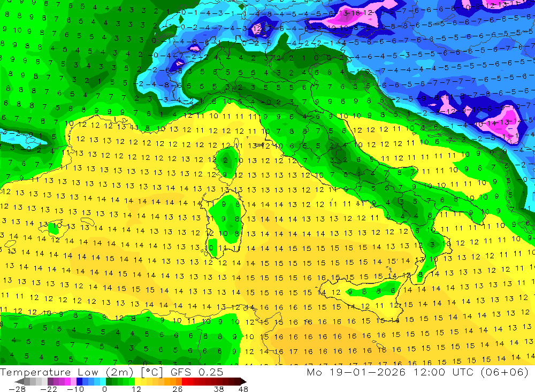Image resolution: width=535 pixels, height=392 pixels.
Task: Click the "26" legend scale label
Action: click(177, 389)
